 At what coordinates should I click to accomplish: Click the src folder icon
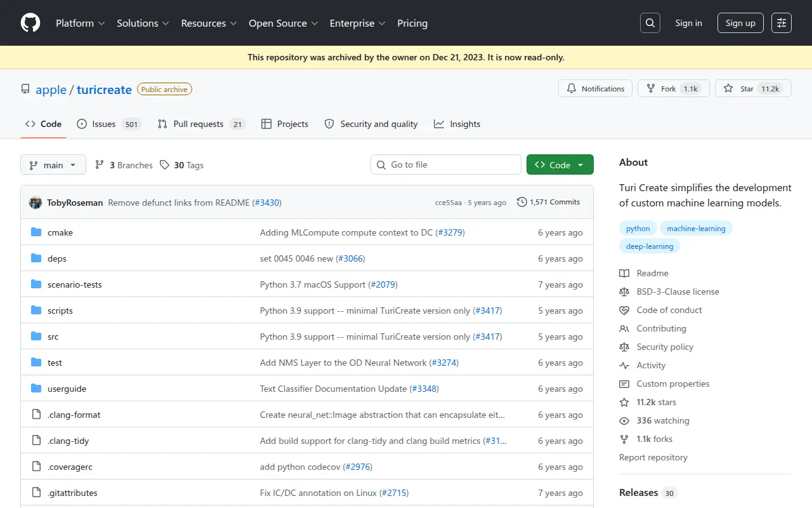36,337
